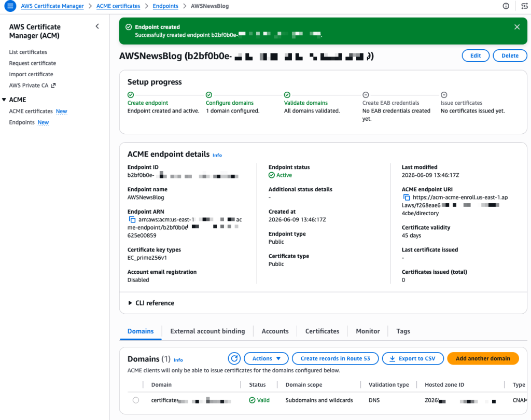
Task: Open List certificates in sidebar
Action: point(28,52)
